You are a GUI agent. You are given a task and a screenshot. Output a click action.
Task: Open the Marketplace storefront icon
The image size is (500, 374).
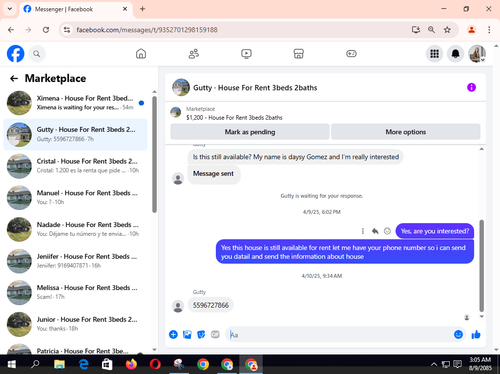pyautogui.click(x=299, y=54)
